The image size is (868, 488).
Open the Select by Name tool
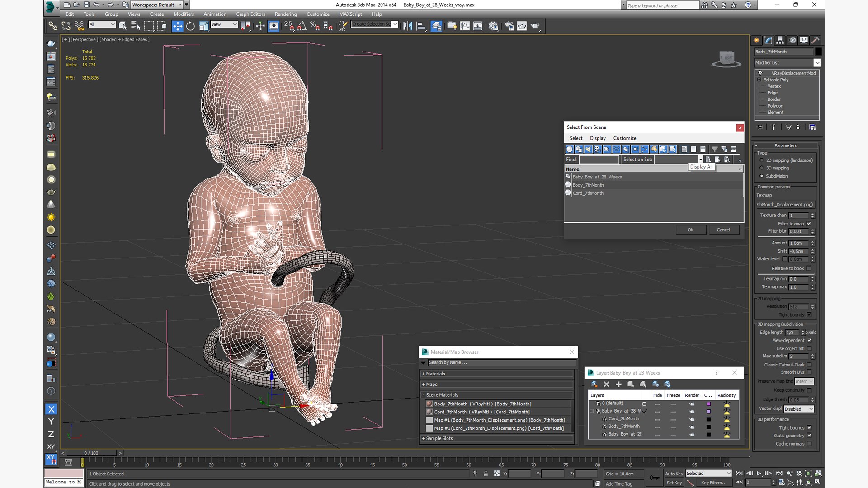135,26
